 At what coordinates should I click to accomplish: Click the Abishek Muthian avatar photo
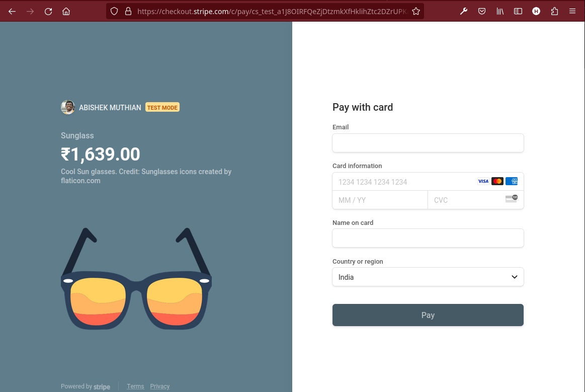(x=67, y=107)
